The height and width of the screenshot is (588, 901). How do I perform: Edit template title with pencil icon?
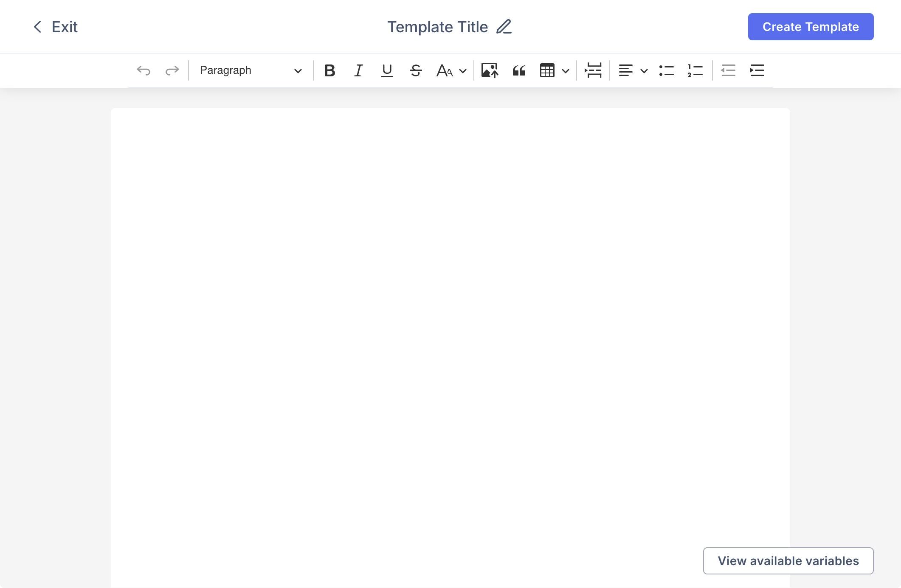[x=504, y=27]
